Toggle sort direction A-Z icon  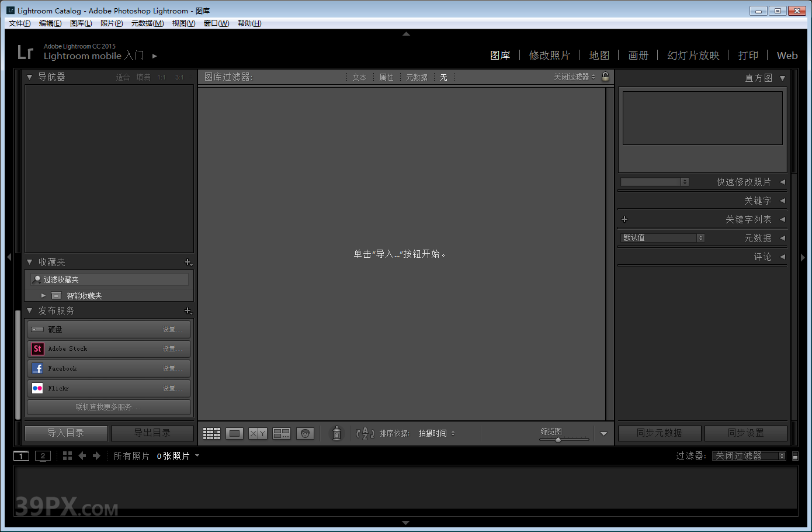(x=365, y=433)
